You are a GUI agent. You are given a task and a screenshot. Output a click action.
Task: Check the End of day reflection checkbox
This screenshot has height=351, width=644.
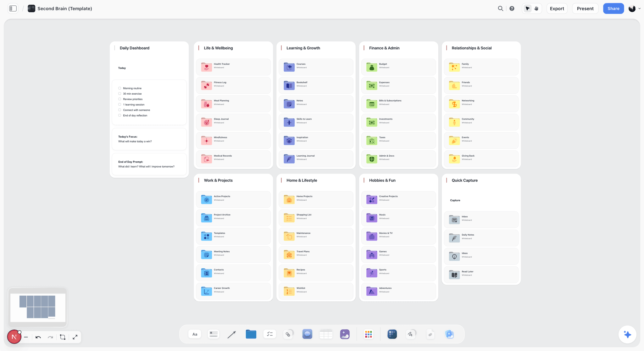(119, 115)
